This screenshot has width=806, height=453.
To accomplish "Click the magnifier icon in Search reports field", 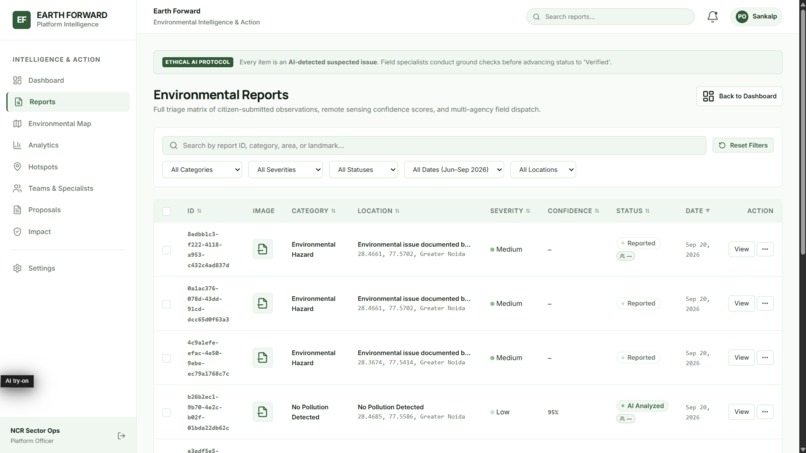I will point(536,16).
